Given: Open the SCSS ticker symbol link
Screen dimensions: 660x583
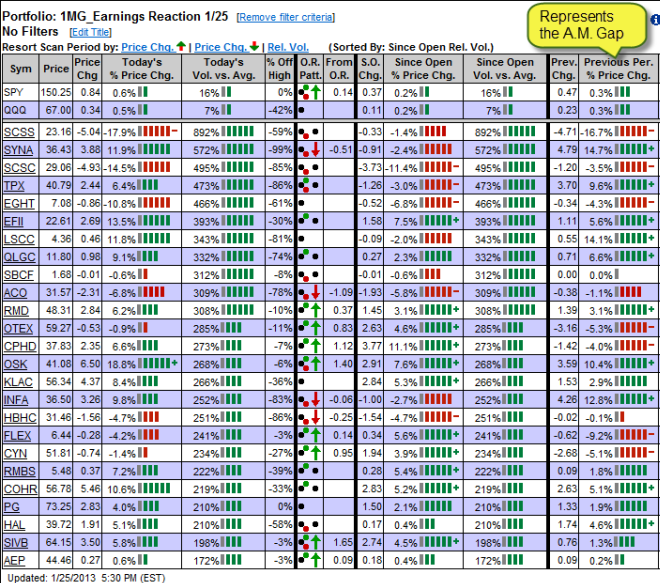Looking at the screenshot, I should pos(18,131).
